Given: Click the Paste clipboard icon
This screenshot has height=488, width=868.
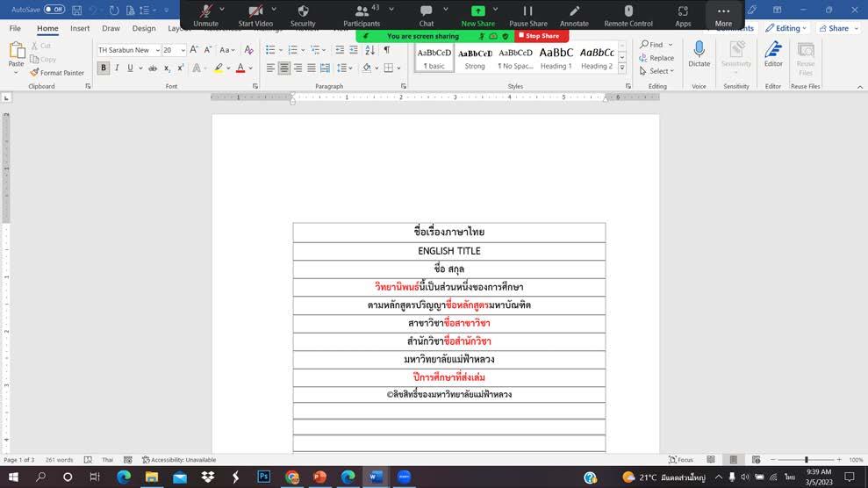Looking at the screenshot, I should [17, 51].
